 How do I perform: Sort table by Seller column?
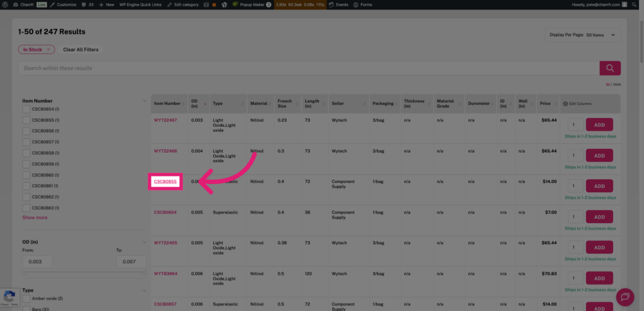coord(348,104)
